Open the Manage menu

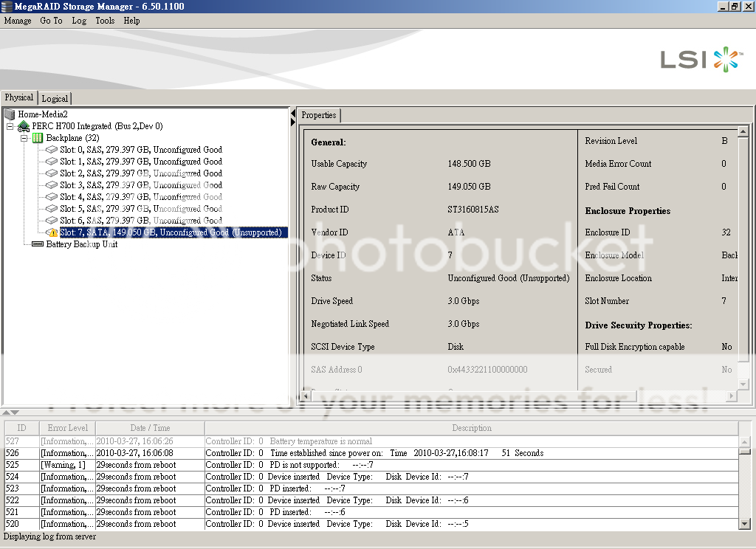tap(18, 21)
